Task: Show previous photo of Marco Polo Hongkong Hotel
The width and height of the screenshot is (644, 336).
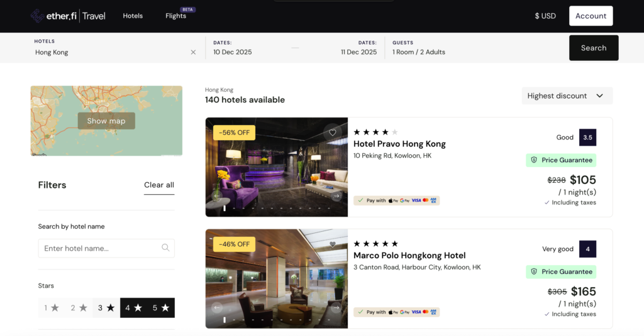Action: click(218, 308)
